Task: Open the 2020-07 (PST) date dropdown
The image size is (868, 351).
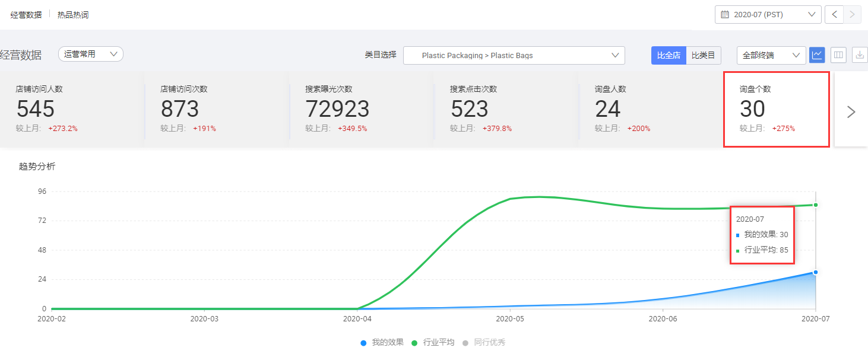Action: coord(768,14)
